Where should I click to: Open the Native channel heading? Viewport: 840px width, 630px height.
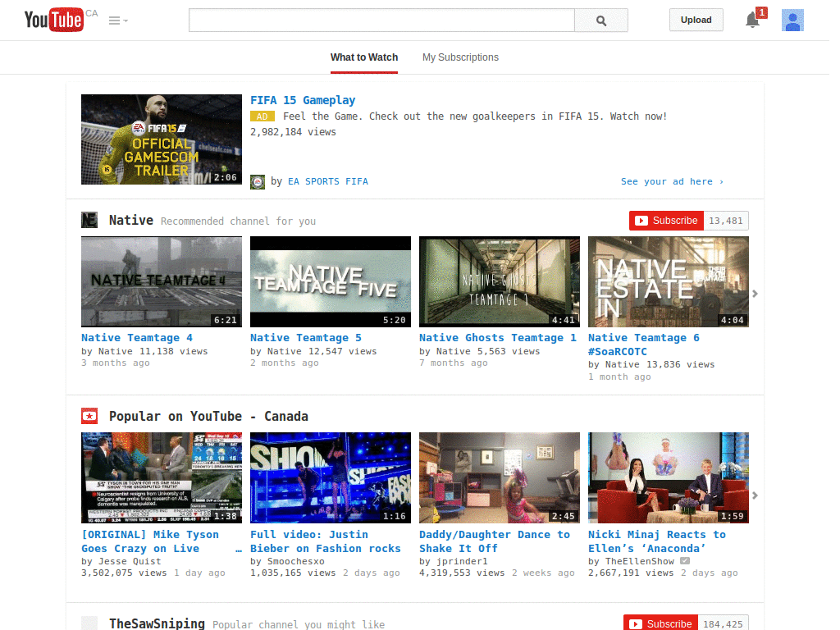131,220
